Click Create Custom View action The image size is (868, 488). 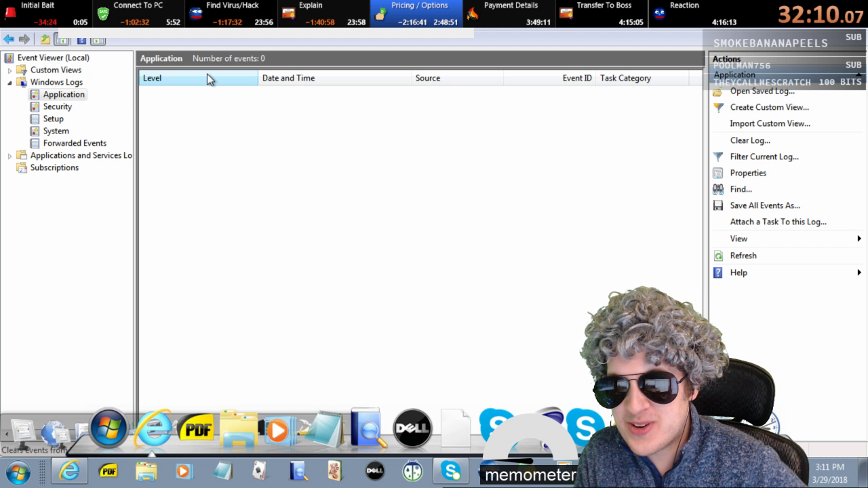pyautogui.click(x=769, y=107)
